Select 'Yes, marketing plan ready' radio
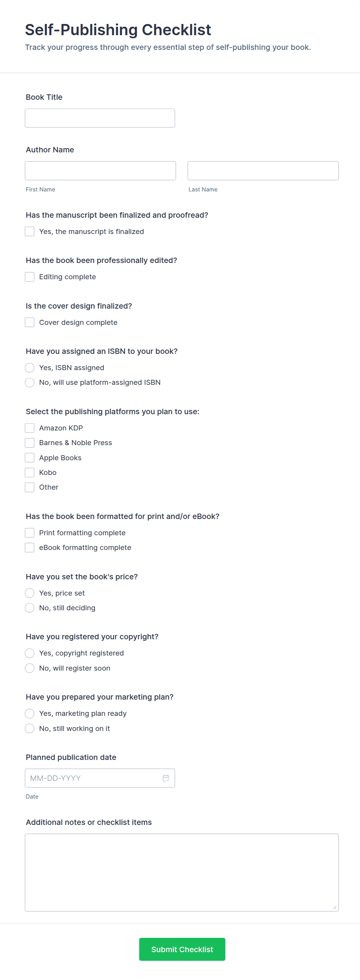Viewport: 360px width, 980px height. tap(30, 714)
